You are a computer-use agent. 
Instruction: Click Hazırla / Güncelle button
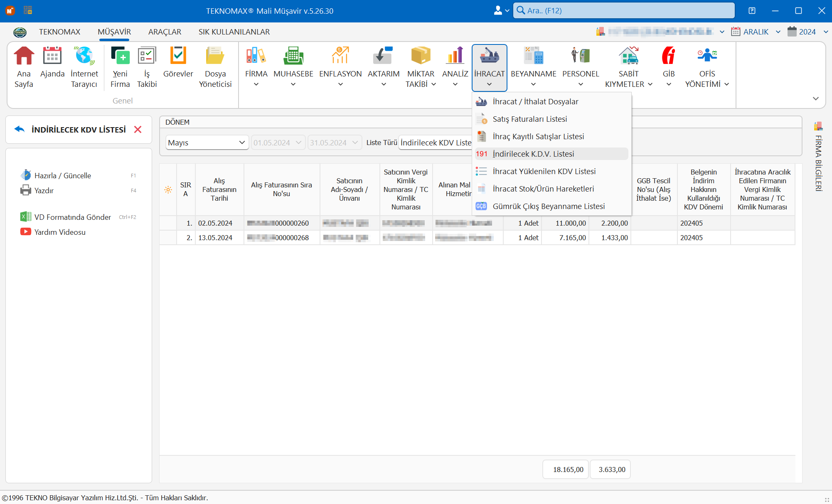[x=62, y=175]
